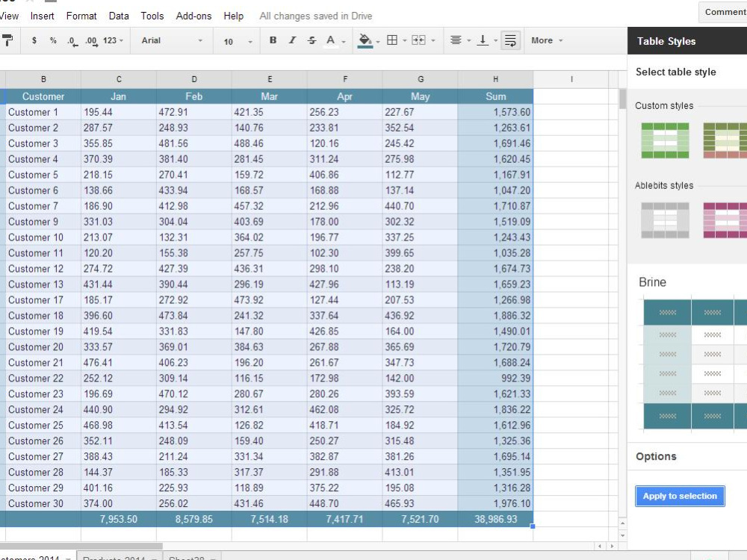The height and width of the screenshot is (560, 747).
Task: Select cell with value 1,573.60
Action: pos(495,113)
